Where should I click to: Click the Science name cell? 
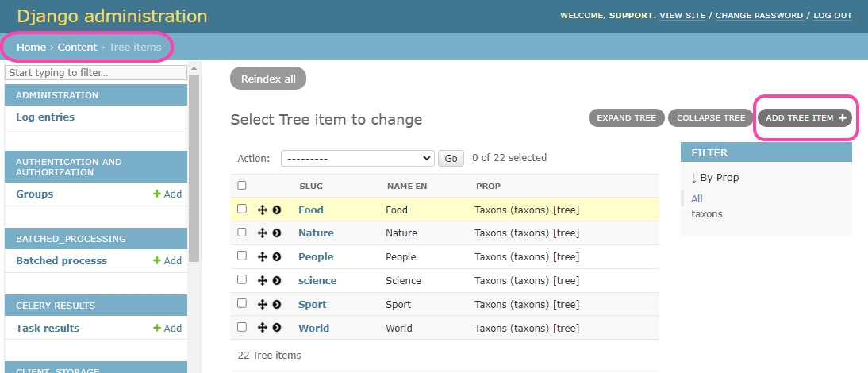(x=404, y=281)
